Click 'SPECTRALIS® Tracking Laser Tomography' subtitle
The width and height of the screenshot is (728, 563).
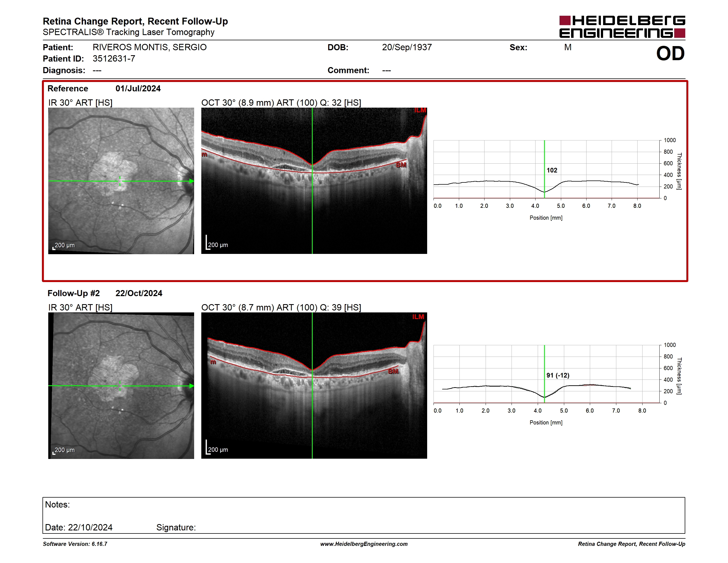(128, 32)
